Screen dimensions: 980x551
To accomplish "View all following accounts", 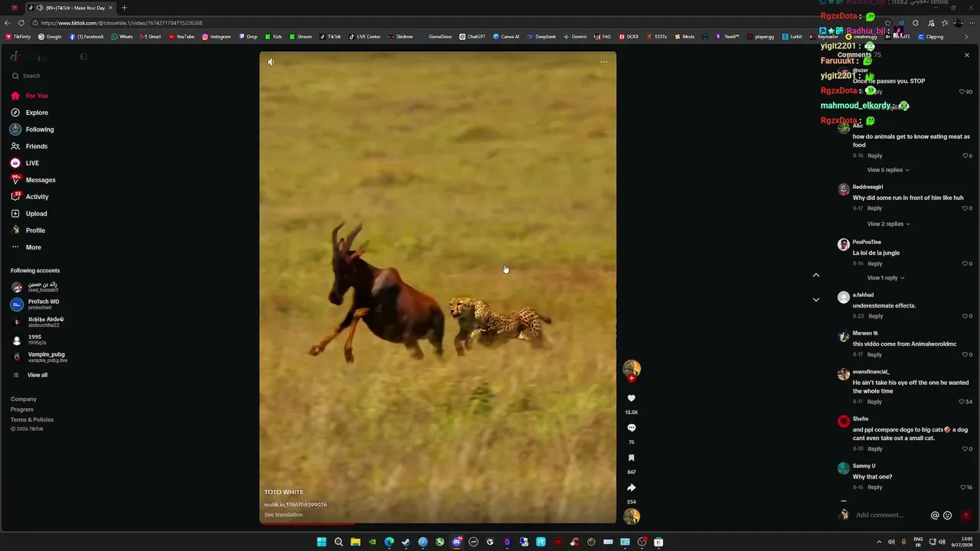I will (37, 375).
